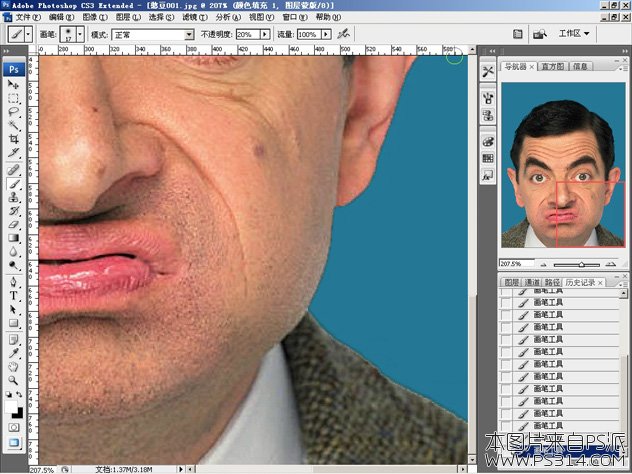Open the Swatches panel dock icon
This screenshot has width=632, height=474.
tap(488, 158)
